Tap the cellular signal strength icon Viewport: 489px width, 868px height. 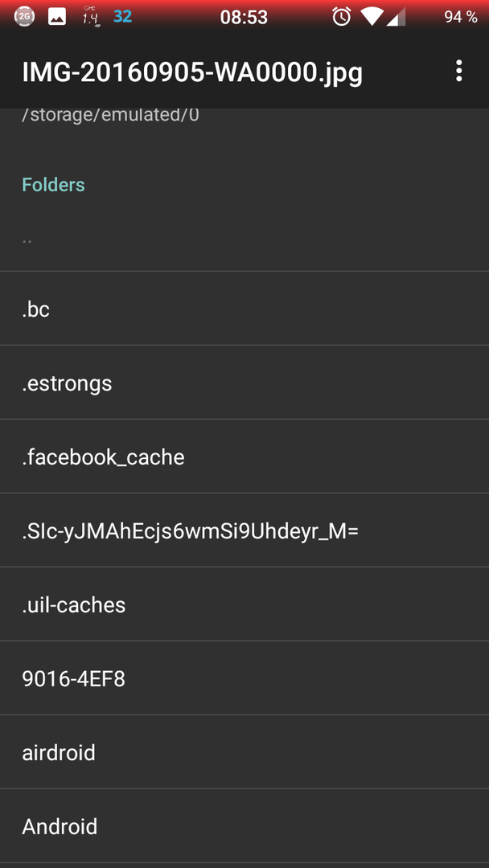coord(396,17)
